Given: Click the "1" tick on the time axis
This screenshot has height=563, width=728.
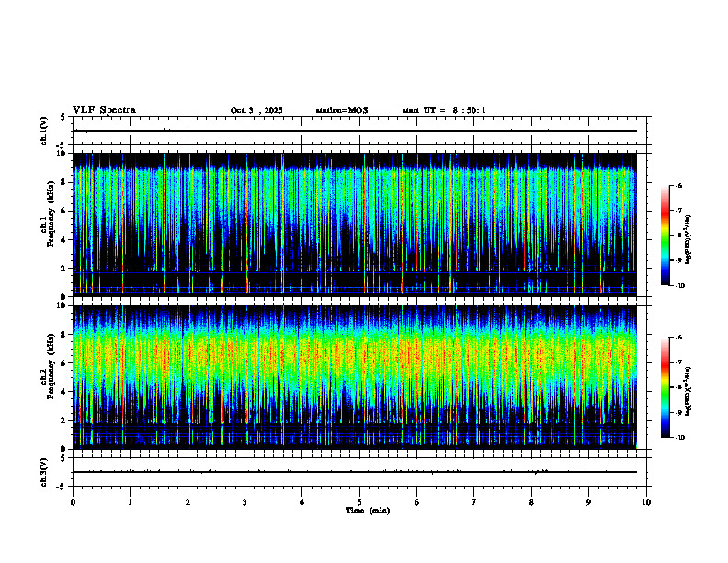Looking at the screenshot, I should click(x=130, y=502).
